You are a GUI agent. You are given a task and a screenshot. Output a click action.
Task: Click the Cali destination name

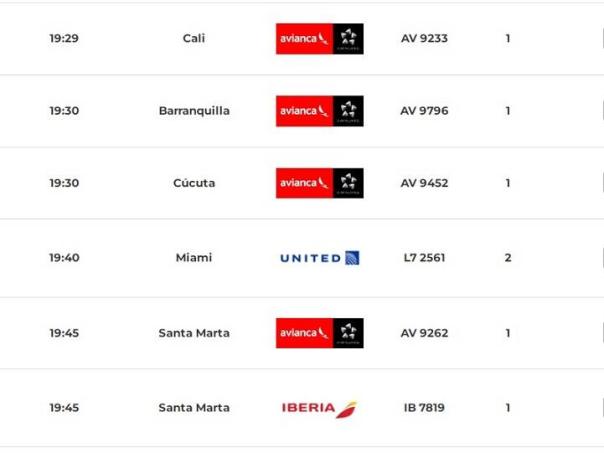pyautogui.click(x=194, y=39)
